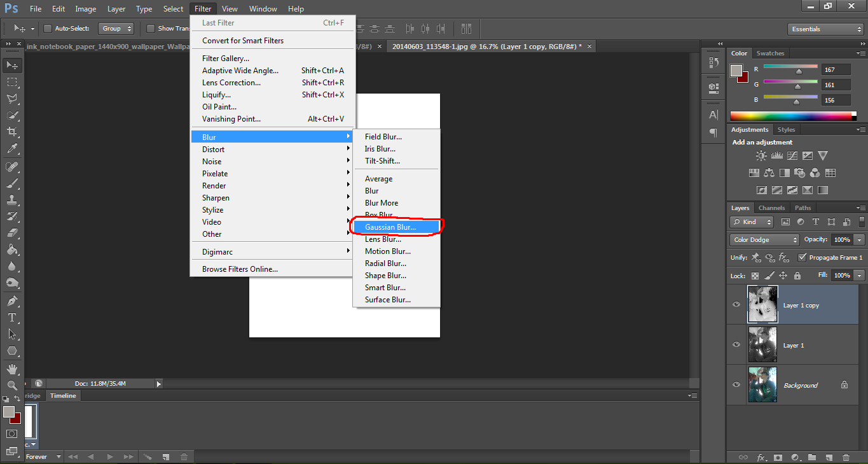The width and height of the screenshot is (868, 464).
Task: Add a Curves adjustment
Action: point(792,155)
